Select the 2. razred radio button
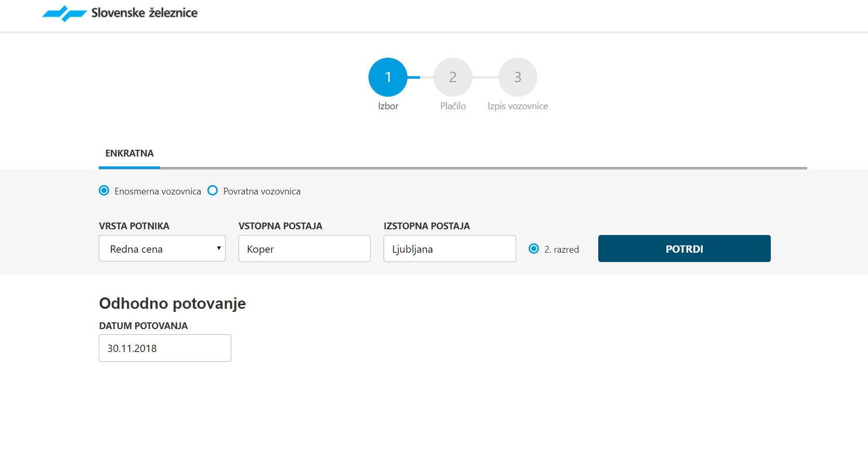The image size is (868, 457). (534, 249)
